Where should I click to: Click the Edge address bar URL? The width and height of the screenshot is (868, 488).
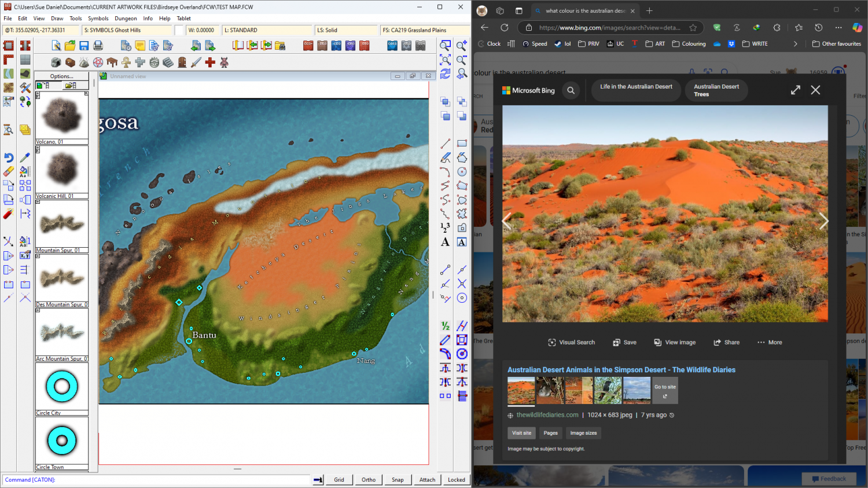(610, 27)
